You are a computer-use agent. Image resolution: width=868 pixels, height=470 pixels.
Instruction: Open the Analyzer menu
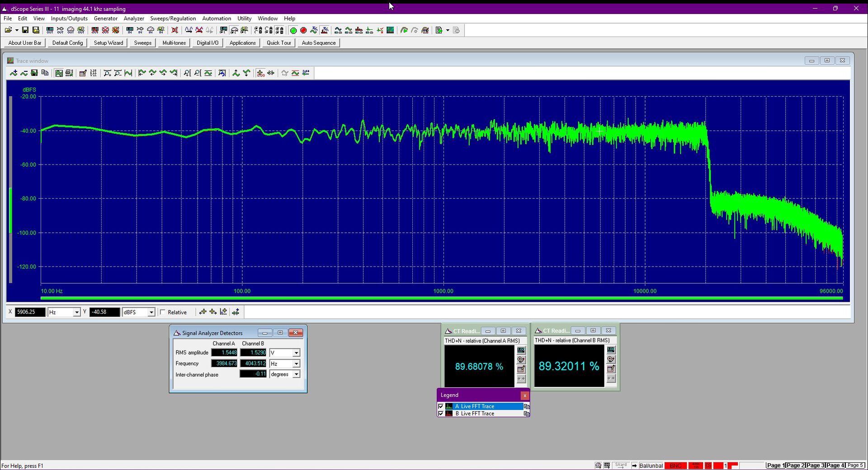(x=134, y=19)
